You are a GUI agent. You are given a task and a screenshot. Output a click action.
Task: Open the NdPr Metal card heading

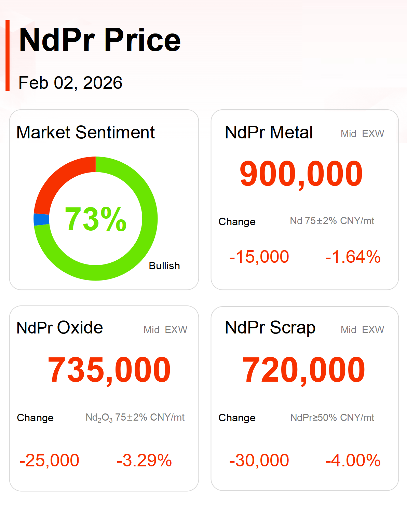pos(269,133)
